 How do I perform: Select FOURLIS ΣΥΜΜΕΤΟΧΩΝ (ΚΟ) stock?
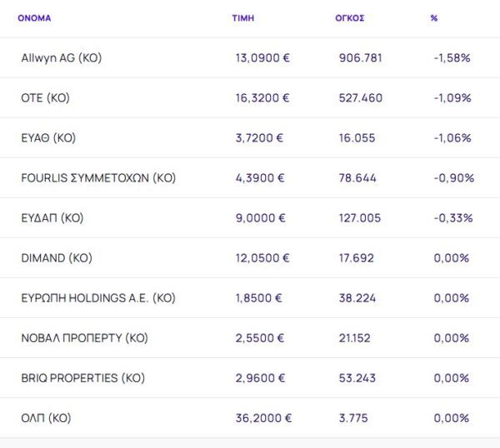(x=98, y=178)
